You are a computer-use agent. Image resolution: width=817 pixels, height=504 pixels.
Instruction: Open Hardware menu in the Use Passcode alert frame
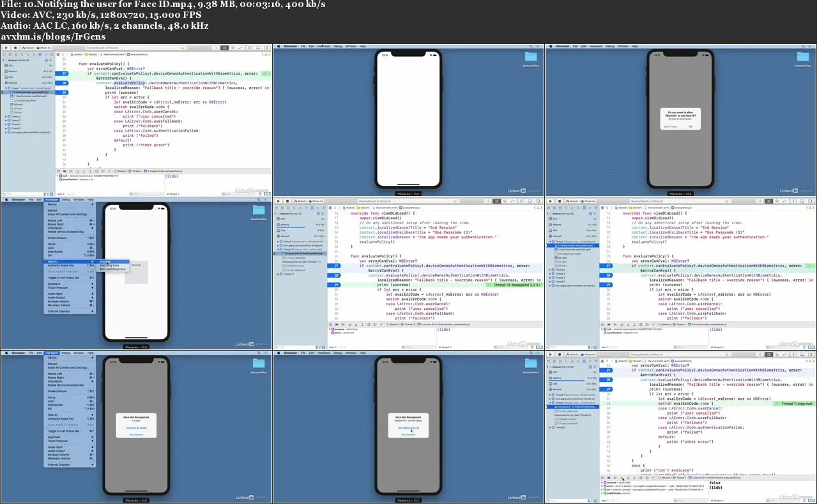pyautogui.click(x=324, y=353)
